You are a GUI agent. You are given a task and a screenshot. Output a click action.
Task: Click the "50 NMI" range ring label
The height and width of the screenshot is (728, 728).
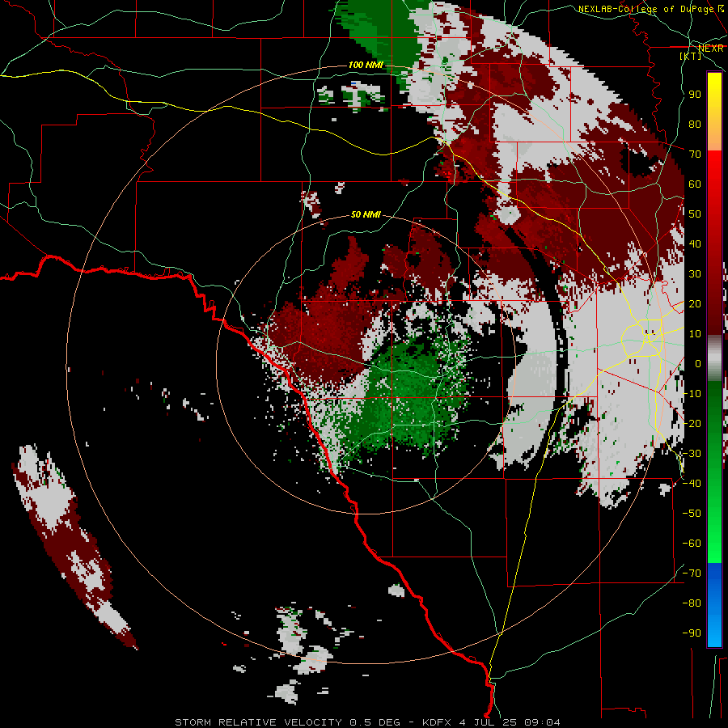point(366,214)
